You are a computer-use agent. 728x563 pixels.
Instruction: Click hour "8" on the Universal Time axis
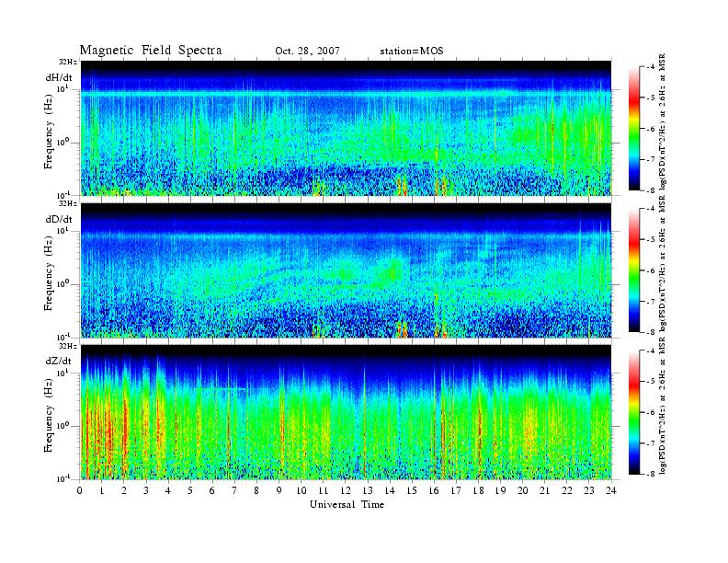click(x=256, y=490)
